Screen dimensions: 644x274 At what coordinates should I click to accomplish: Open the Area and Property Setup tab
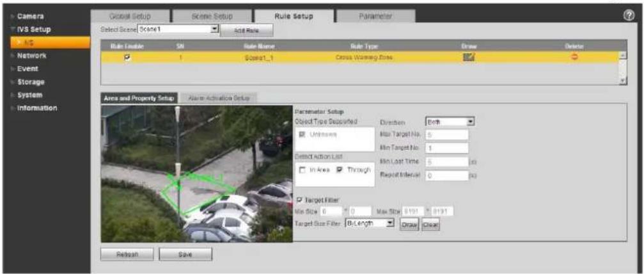139,99
